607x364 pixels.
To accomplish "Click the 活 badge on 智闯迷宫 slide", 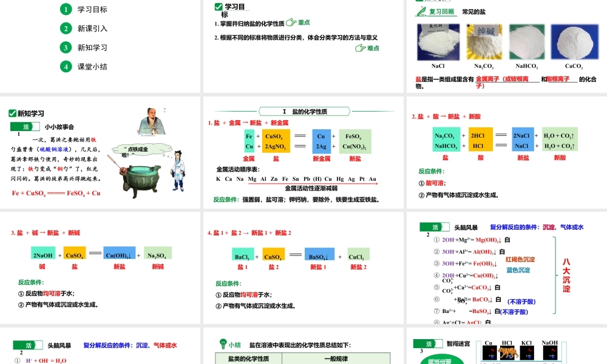I will tap(429, 343).
